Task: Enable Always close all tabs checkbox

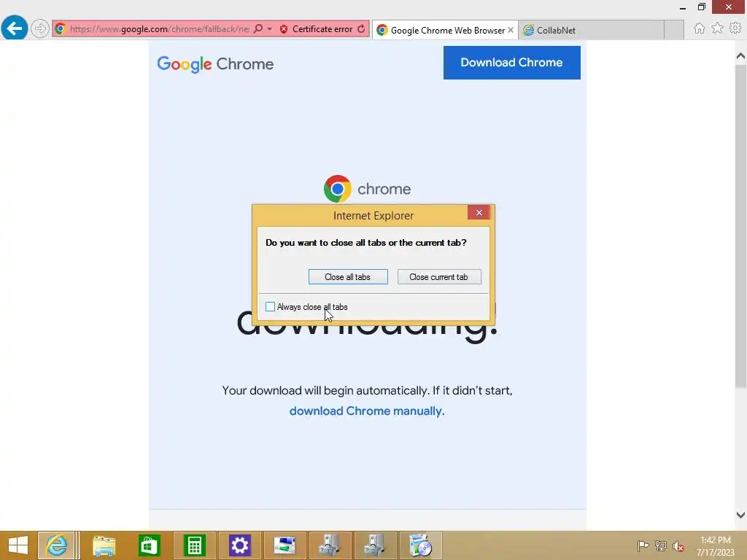Action: pyautogui.click(x=270, y=307)
